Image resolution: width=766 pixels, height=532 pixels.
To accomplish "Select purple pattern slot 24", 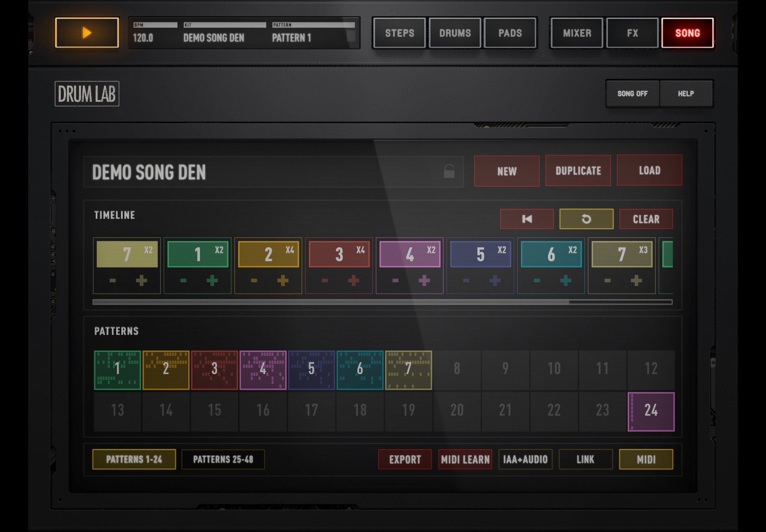I will click(x=651, y=412).
